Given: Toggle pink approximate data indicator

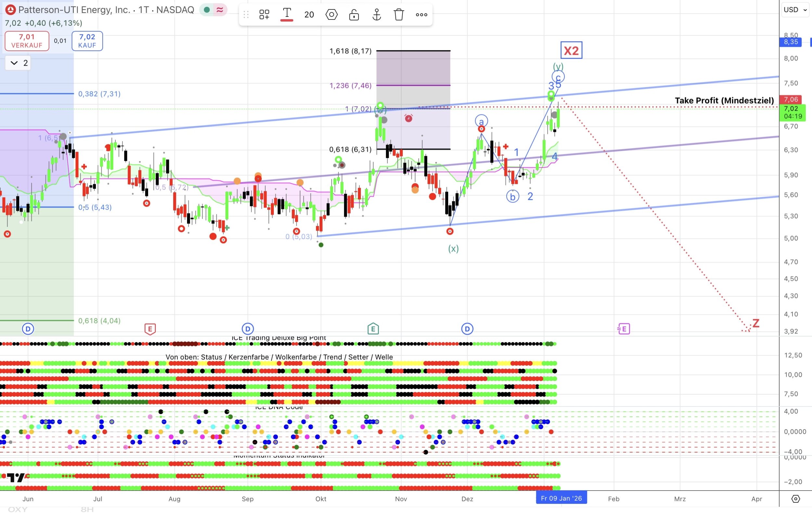Looking at the screenshot, I should (220, 10).
